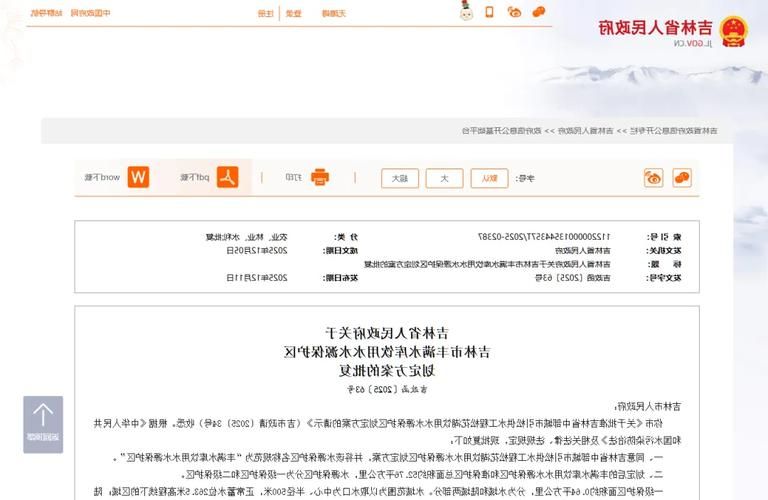Open breadcrumb 政府信息公开基础平台
The height and width of the screenshot is (500, 768).
click(501, 131)
